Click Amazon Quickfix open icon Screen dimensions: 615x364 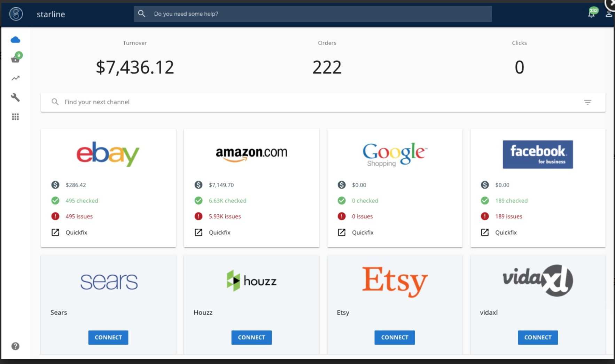[198, 232]
